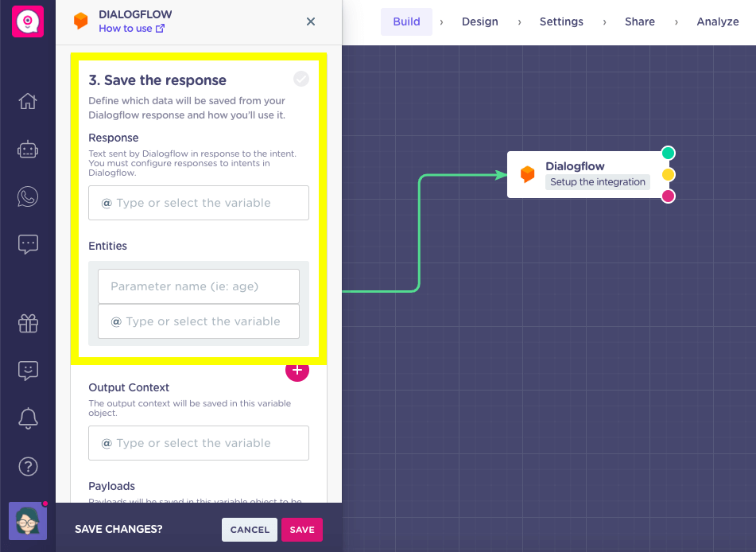Open the notifications bell icon
This screenshot has width=756, height=552.
(x=28, y=418)
